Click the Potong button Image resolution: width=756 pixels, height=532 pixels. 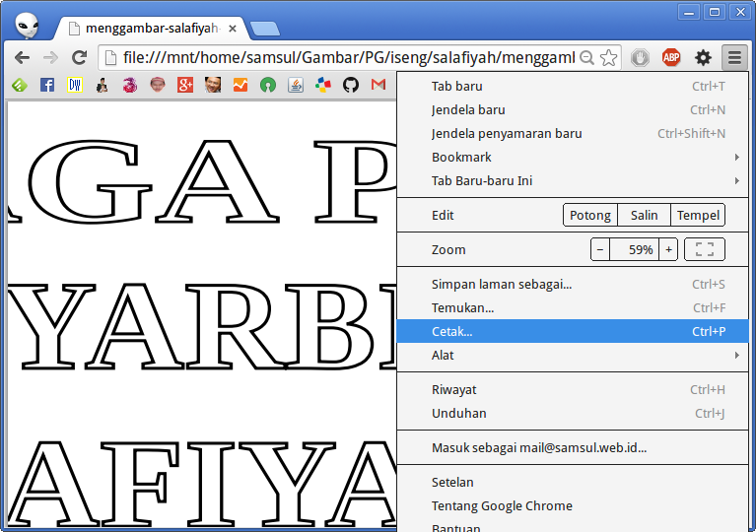[x=590, y=215]
